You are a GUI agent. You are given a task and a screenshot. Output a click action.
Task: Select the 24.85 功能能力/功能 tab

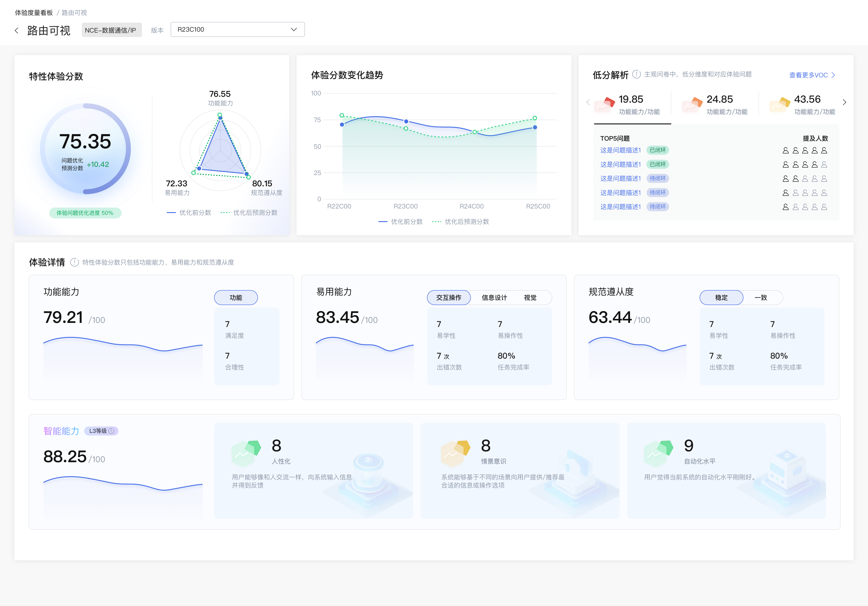point(715,105)
